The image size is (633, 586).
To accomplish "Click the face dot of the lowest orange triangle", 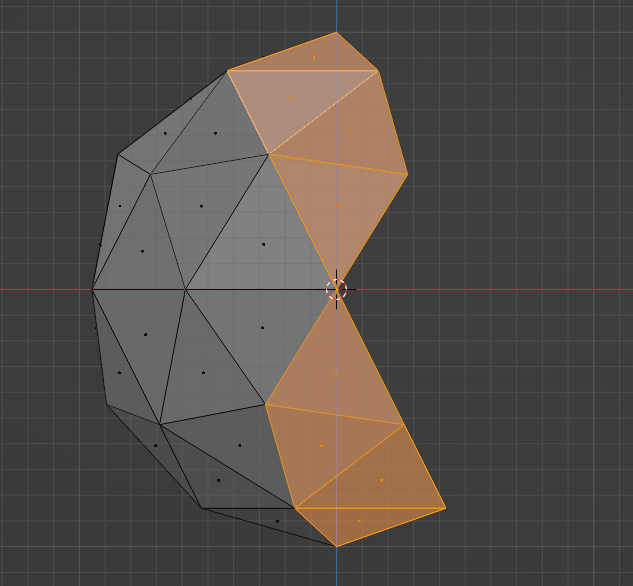I will click(x=359, y=520).
